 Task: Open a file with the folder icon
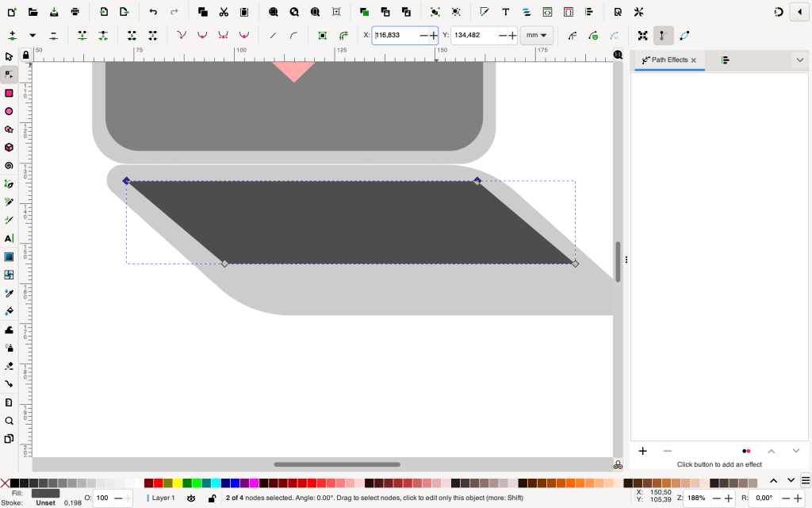[x=33, y=12]
